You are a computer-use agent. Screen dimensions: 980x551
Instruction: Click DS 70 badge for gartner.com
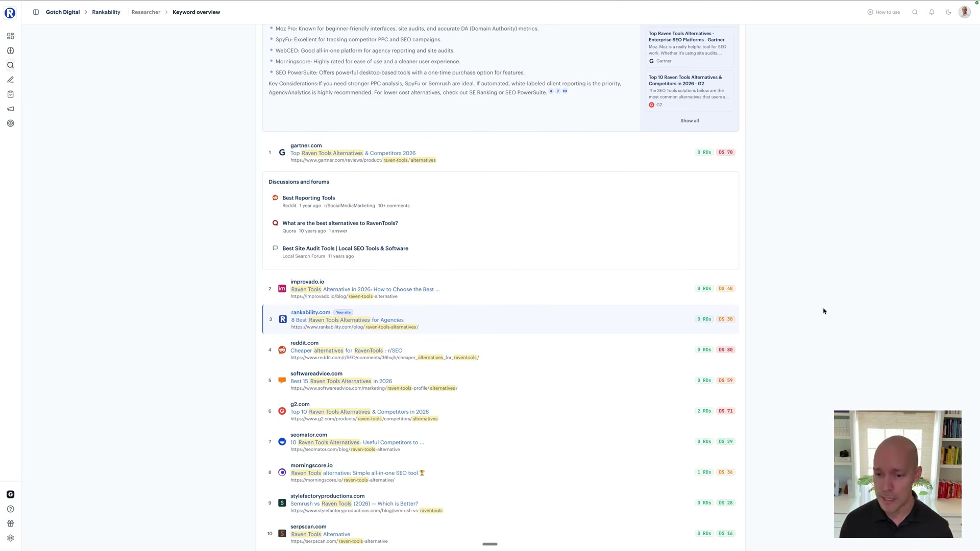(x=726, y=153)
